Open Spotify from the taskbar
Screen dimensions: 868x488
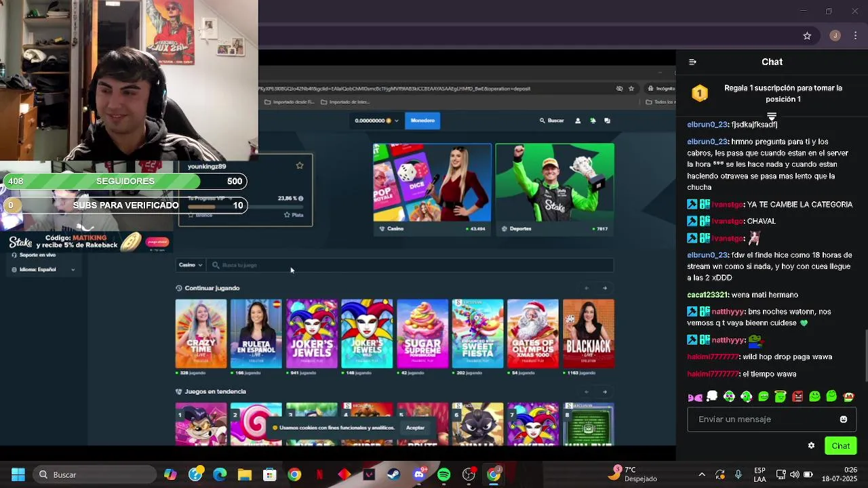(x=444, y=474)
